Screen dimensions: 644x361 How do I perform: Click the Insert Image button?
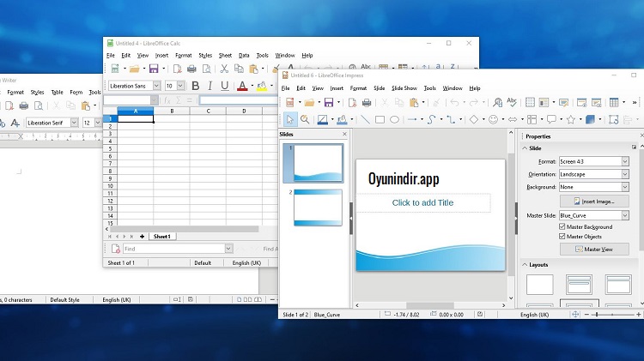(594, 202)
